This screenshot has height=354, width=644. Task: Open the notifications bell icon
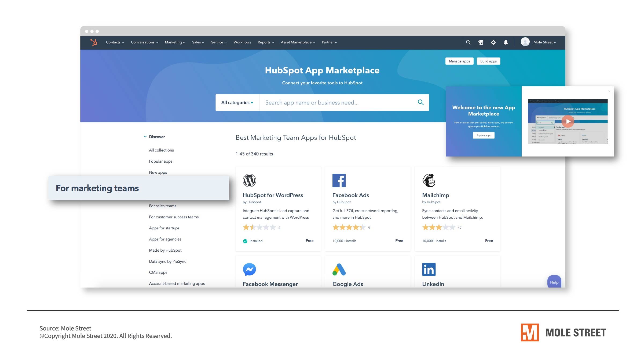[506, 42]
